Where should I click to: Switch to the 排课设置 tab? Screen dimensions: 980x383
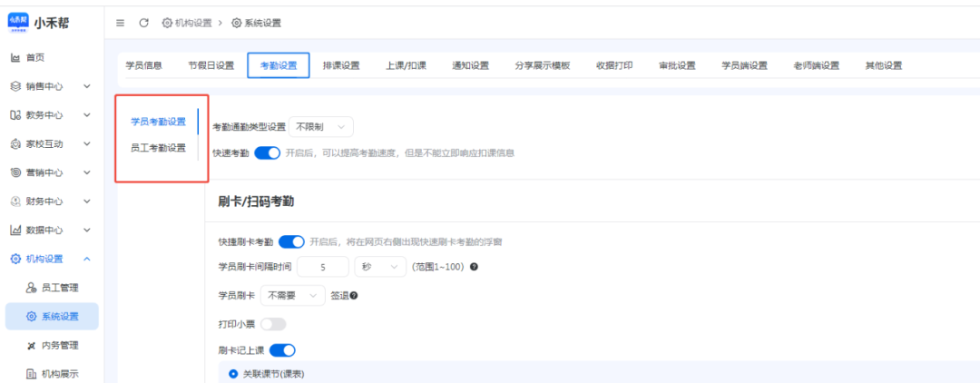click(341, 65)
